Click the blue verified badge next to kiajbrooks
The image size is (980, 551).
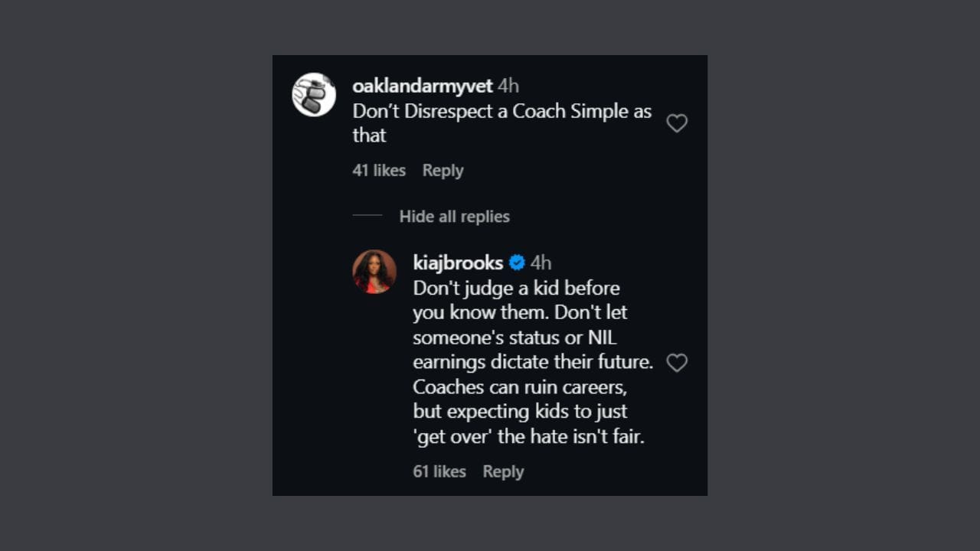pyautogui.click(x=517, y=262)
